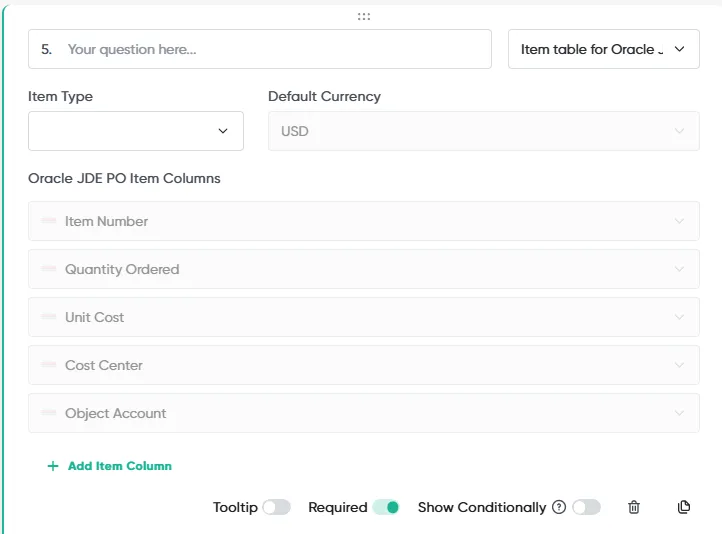Click the 'Item Type' label
The height and width of the screenshot is (534, 722).
pos(60,96)
